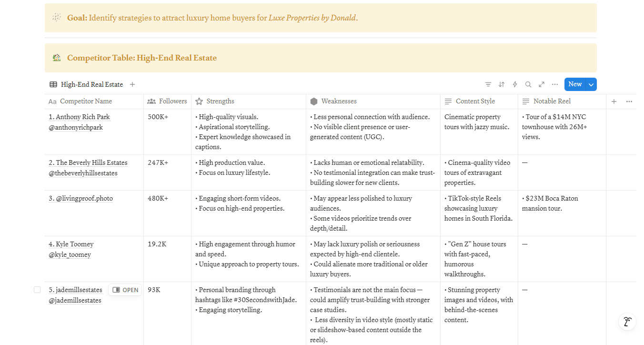Image resolution: width=644 pixels, height=345 pixels.
Task: Select the jademillsestates row checkbox
Action: tap(37, 290)
